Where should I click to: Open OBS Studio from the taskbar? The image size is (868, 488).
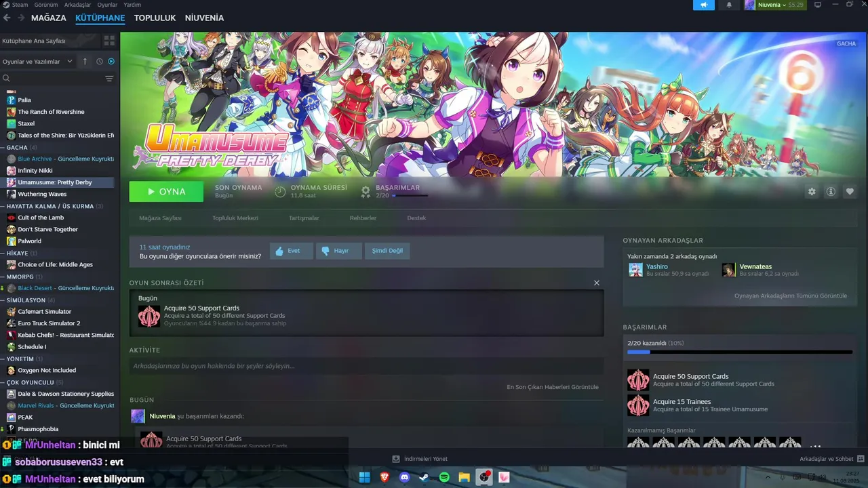484,477
